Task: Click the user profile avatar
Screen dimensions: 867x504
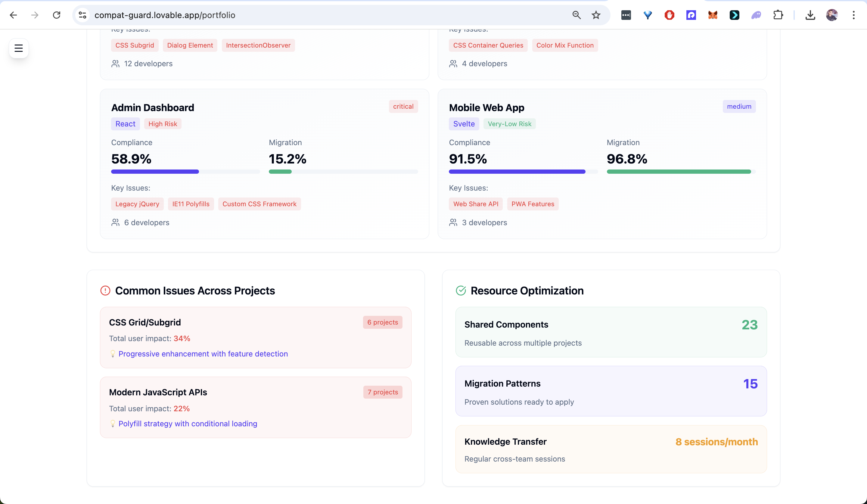Action: [x=832, y=15]
